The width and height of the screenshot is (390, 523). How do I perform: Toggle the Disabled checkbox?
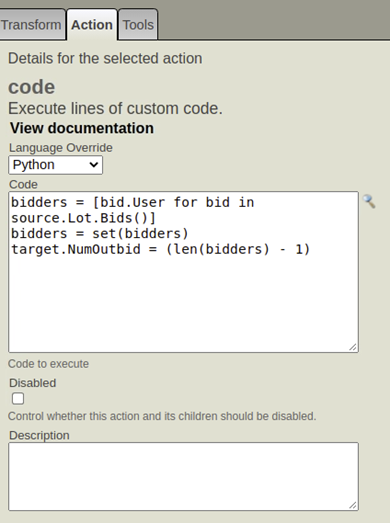coord(18,399)
